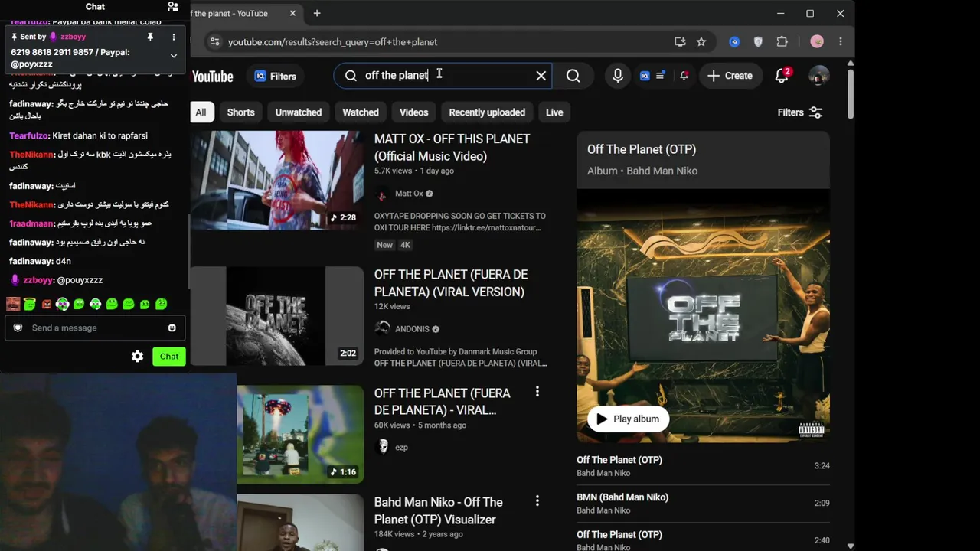Select the Shorts filter chip

tap(240, 112)
